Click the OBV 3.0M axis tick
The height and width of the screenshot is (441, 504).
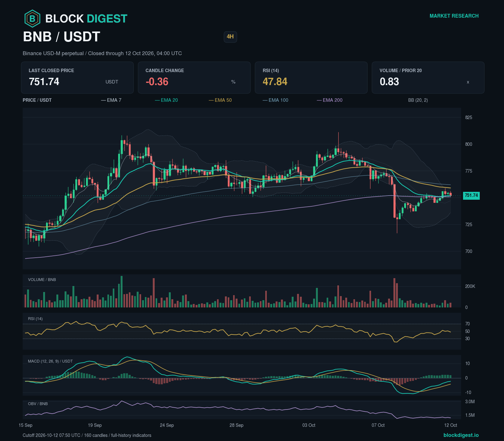coord(470,402)
